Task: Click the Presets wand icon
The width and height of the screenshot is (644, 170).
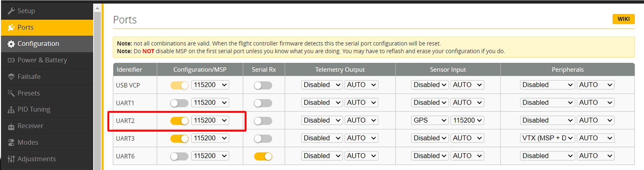Action: pos(11,93)
